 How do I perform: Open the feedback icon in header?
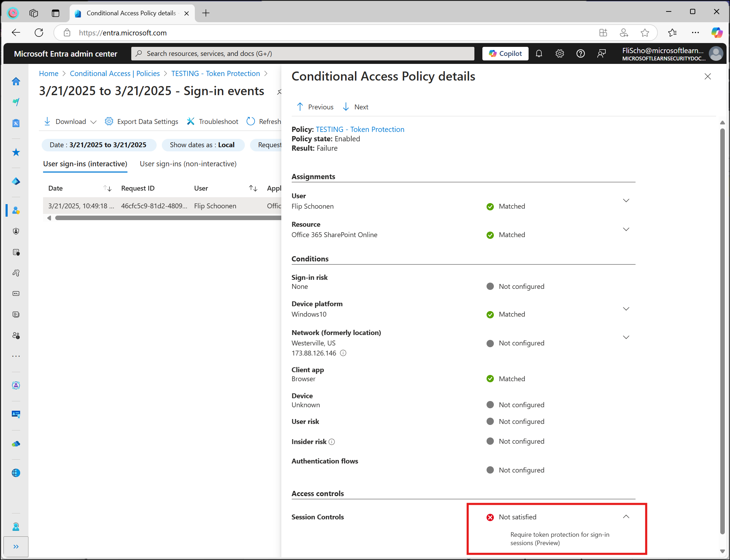click(601, 53)
